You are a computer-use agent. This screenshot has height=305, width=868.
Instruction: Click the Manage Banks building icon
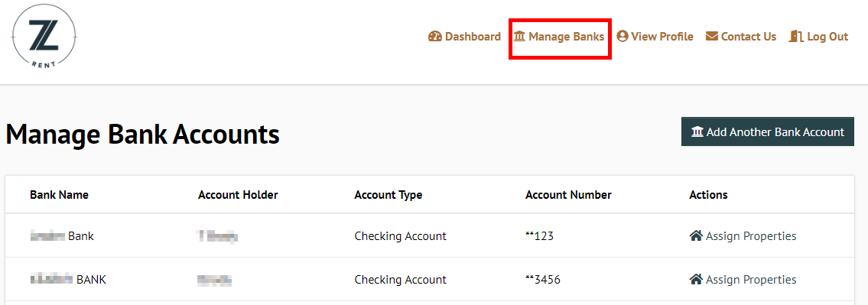pos(519,37)
